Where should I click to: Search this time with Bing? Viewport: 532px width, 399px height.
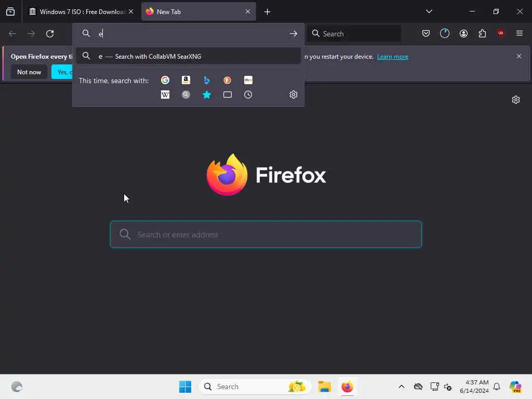207,80
